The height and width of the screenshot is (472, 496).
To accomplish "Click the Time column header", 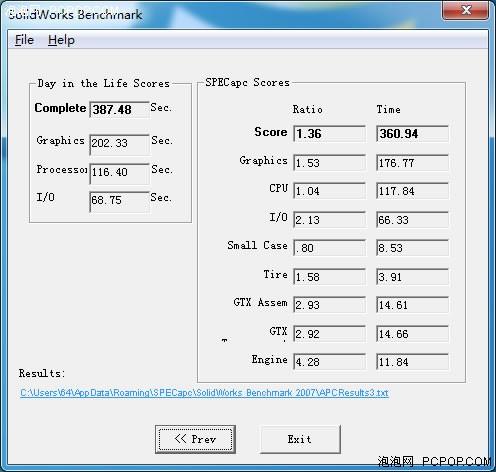I will click(x=388, y=109).
